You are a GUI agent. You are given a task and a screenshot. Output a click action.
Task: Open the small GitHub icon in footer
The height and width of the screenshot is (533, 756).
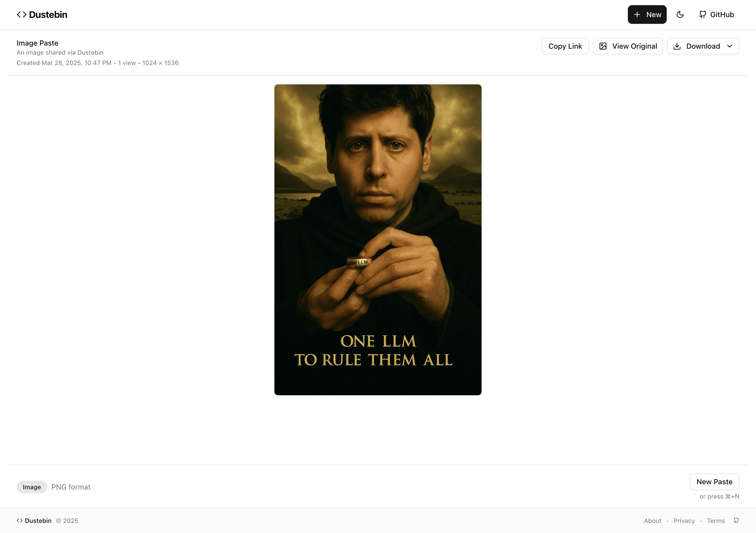pyautogui.click(x=736, y=521)
